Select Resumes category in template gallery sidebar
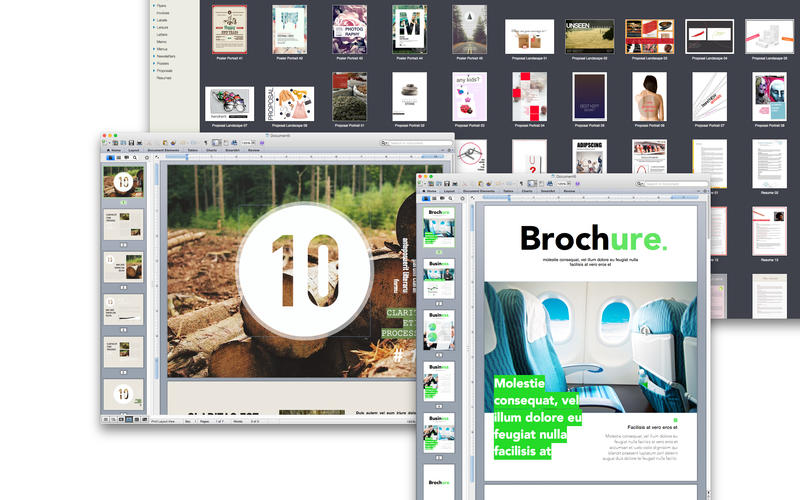Screen dimensions: 800x500 (164, 78)
